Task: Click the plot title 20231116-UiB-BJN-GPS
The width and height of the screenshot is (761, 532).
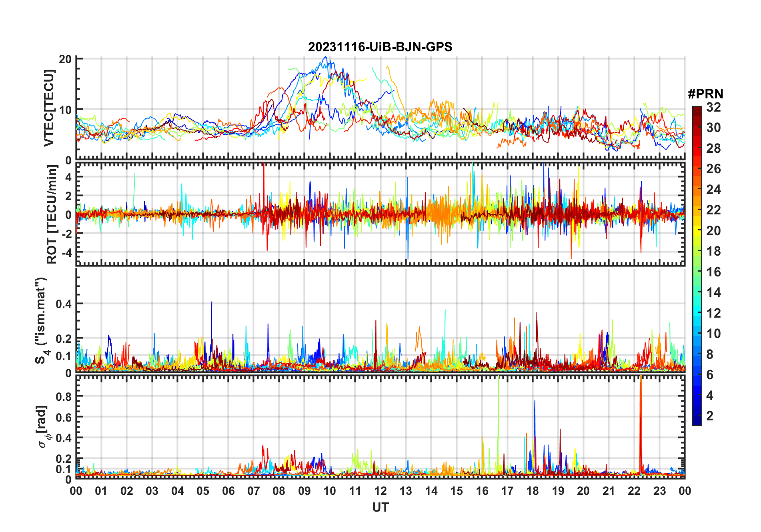Action: (x=380, y=47)
